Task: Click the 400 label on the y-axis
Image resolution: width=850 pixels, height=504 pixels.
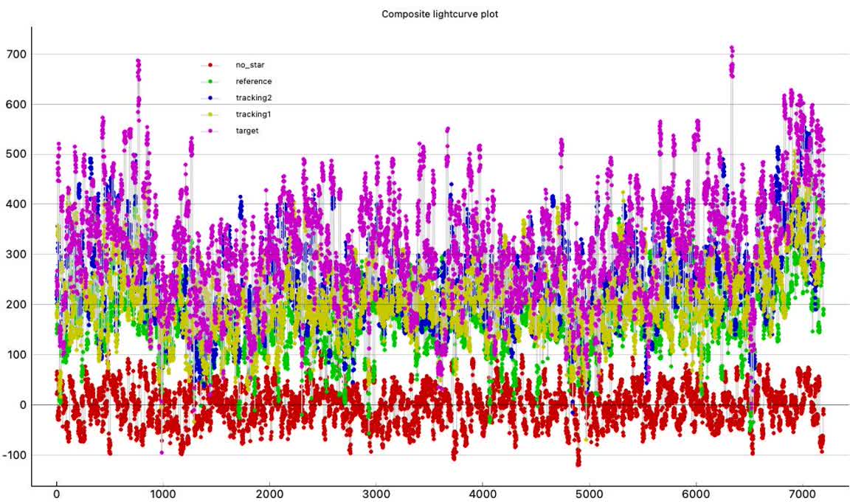Action: (15, 204)
